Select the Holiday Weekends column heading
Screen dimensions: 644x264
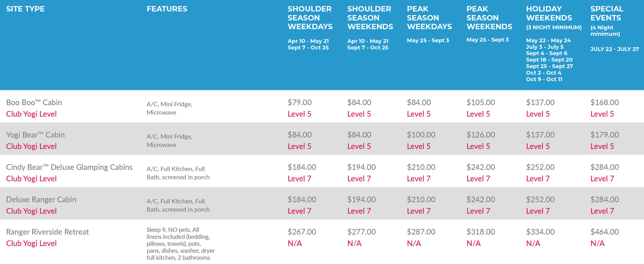[549, 13]
